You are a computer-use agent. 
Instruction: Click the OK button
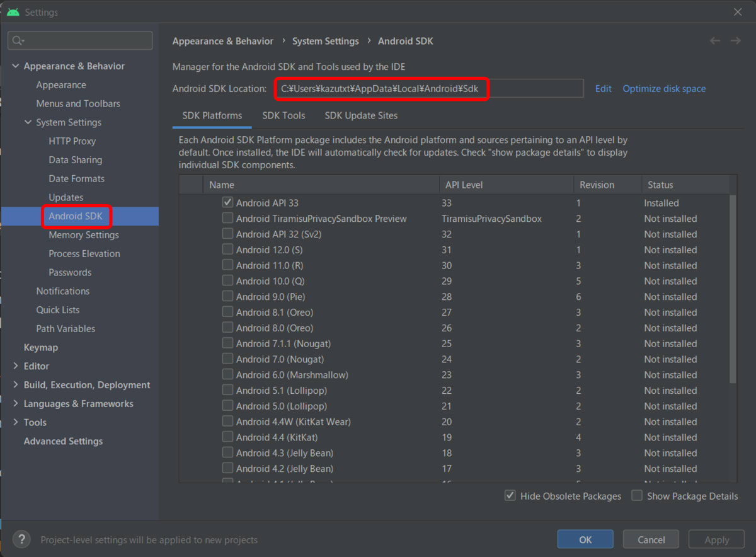[585, 539]
